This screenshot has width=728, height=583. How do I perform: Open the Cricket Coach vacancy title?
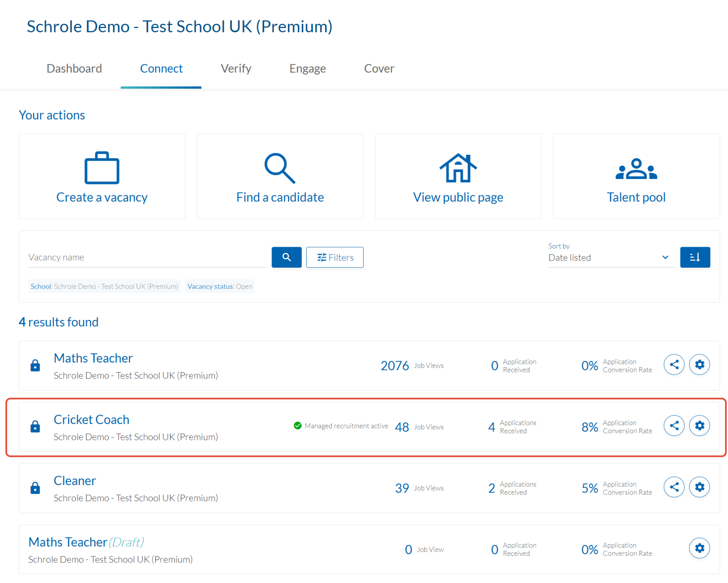point(91,419)
